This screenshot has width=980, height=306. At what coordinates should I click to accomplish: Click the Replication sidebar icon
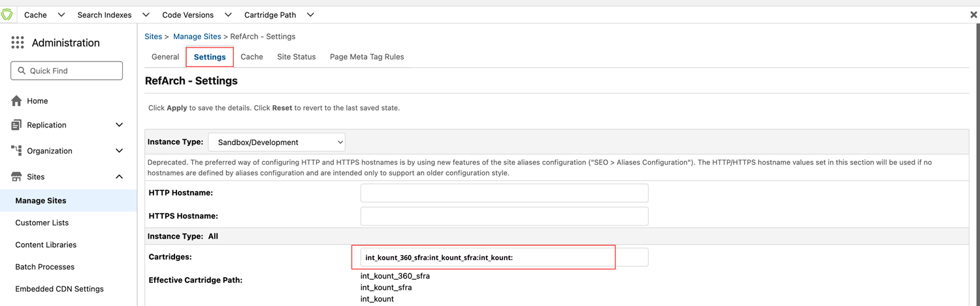point(17,125)
